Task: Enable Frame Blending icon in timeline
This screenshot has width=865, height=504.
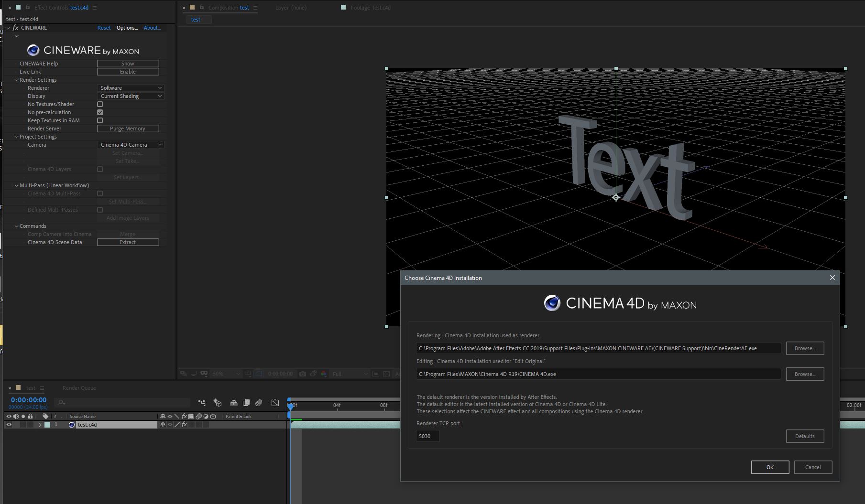Action: pyautogui.click(x=246, y=403)
